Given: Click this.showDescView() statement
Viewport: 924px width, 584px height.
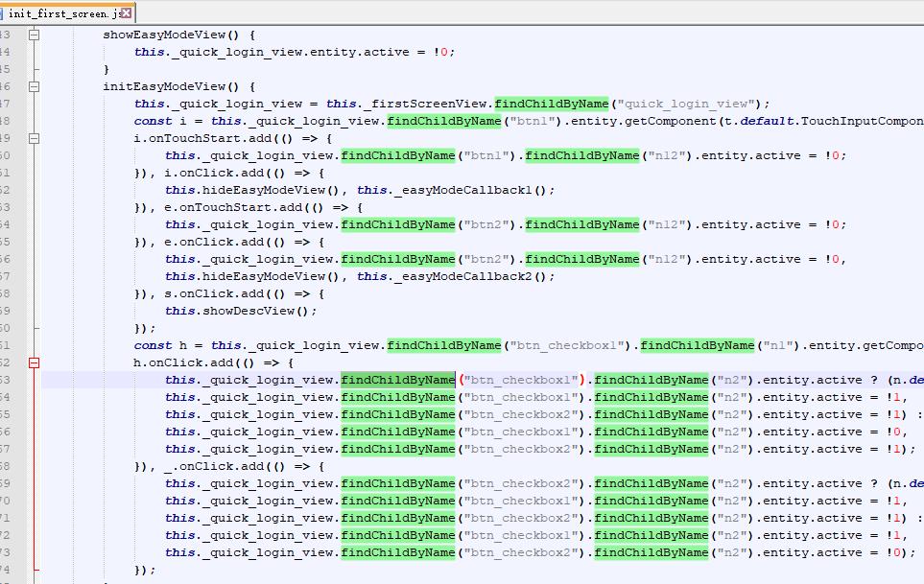Looking at the screenshot, I should tap(241, 311).
